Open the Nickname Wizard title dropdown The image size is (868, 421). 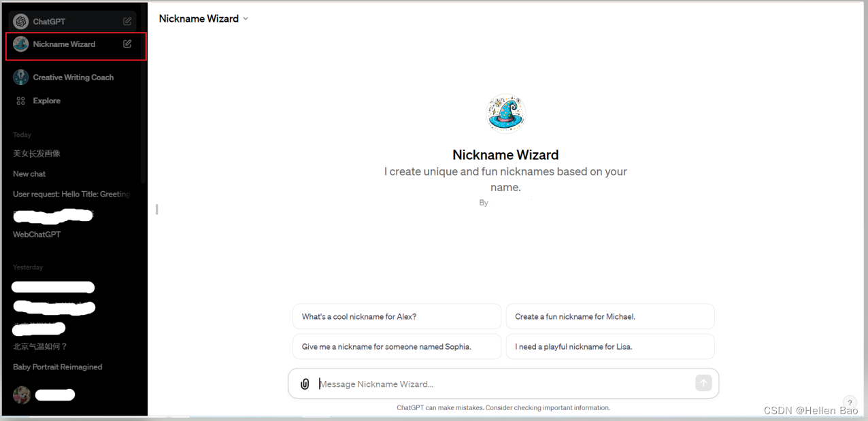[203, 18]
